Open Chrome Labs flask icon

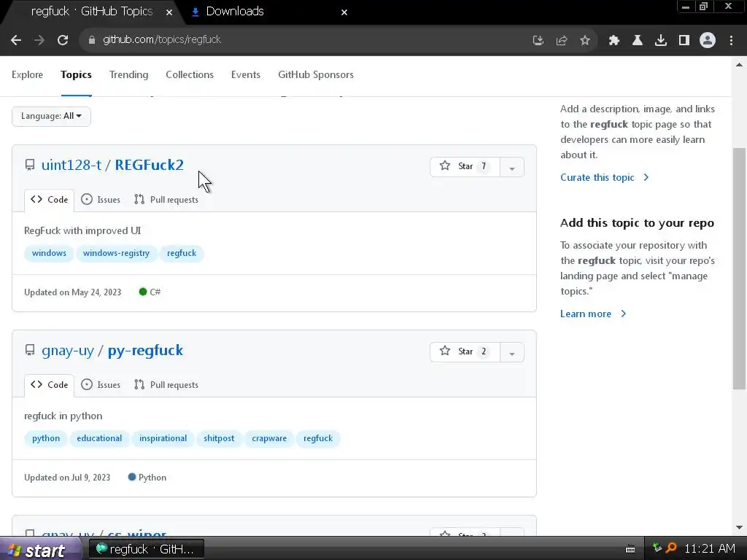coord(638,41)
